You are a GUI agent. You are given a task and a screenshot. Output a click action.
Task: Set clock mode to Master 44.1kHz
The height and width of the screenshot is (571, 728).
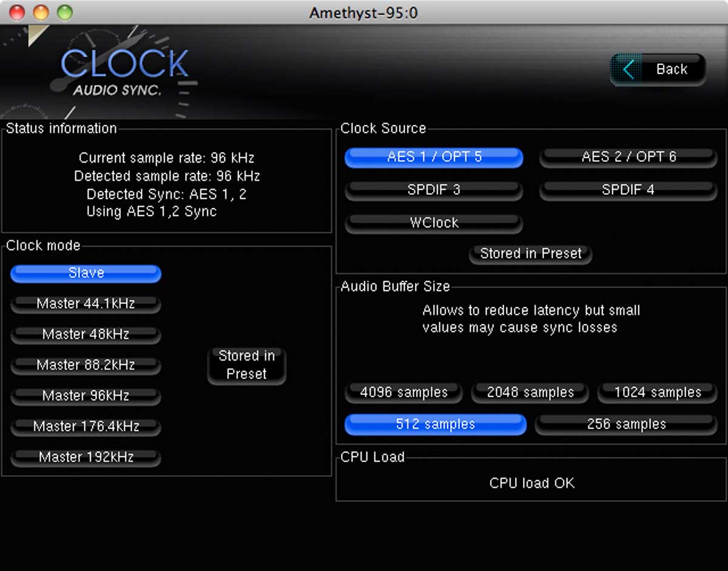click(x=86, y=304)
